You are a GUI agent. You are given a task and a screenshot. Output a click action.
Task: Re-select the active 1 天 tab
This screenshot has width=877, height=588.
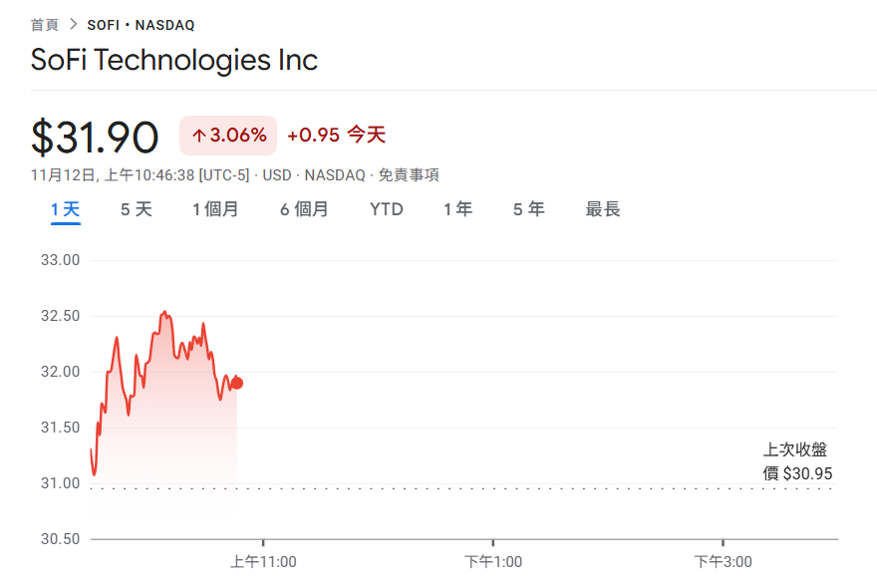tap(65, 209)
